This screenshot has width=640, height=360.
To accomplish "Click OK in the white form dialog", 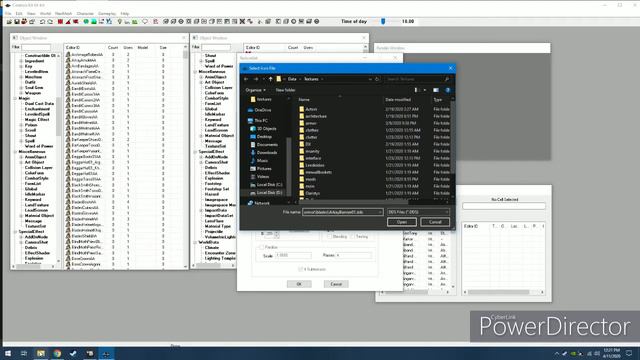I will tap(299, 284).
